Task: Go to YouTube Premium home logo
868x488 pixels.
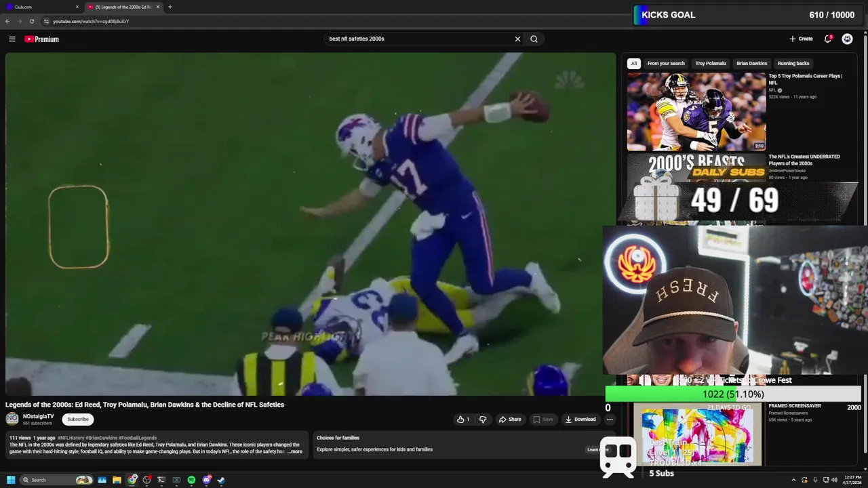Action: tap(42, 39)
